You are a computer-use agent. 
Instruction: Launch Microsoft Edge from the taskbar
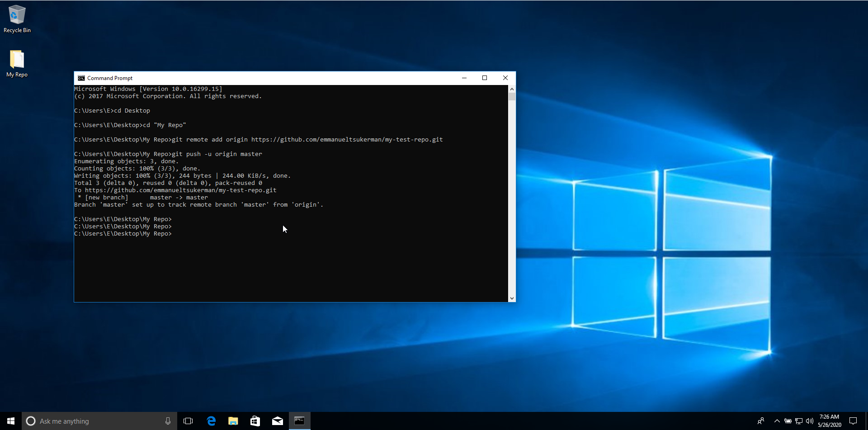(211, 421)
